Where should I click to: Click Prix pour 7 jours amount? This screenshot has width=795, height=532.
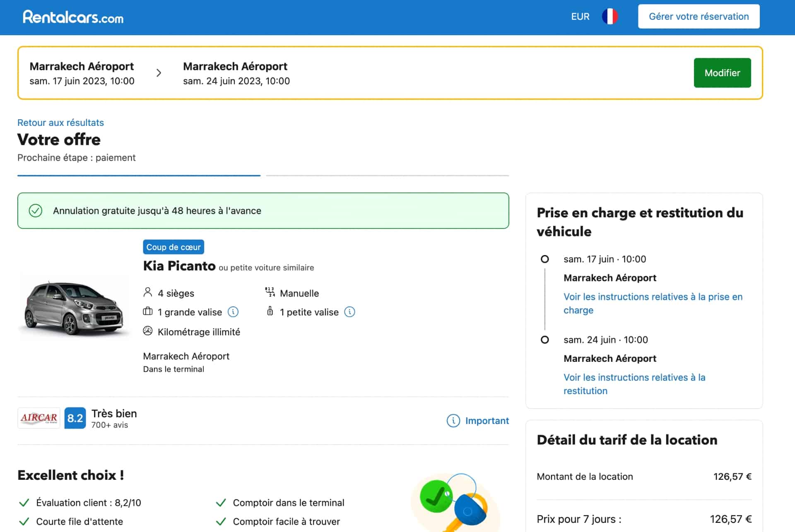tap(731, 519)
